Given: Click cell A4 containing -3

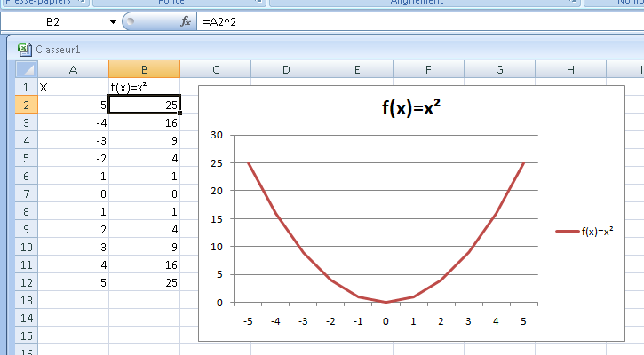Looking at the screenshot, I should click(x=73, y=140).
